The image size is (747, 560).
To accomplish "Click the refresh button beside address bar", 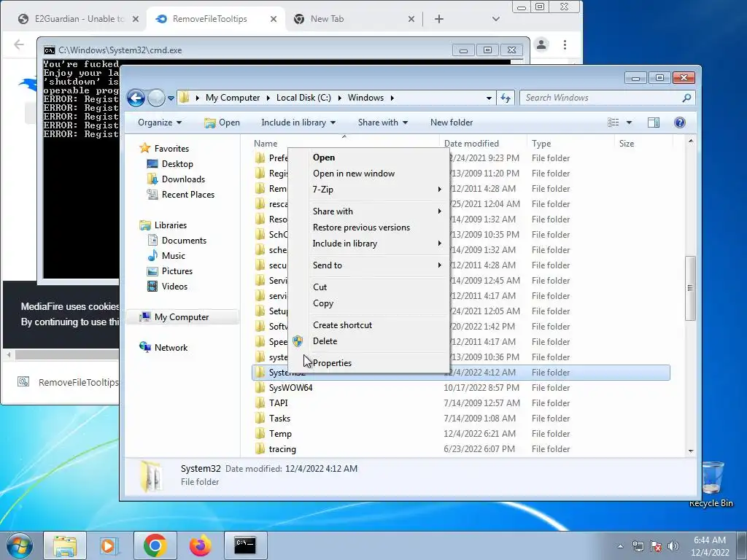I will tap(506, 98).
